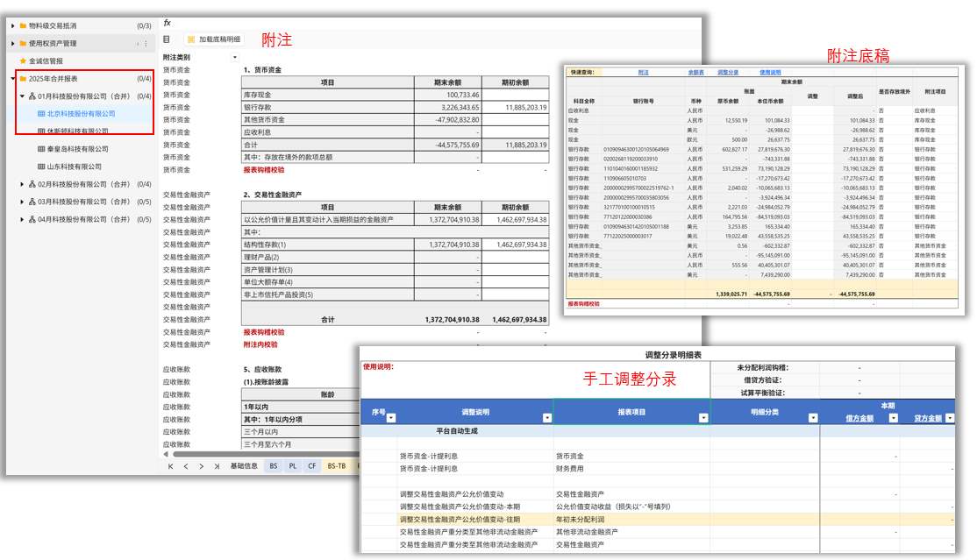Expand the 物料级交易抵消 folder
977x560 pixels.
click(12, 26)
